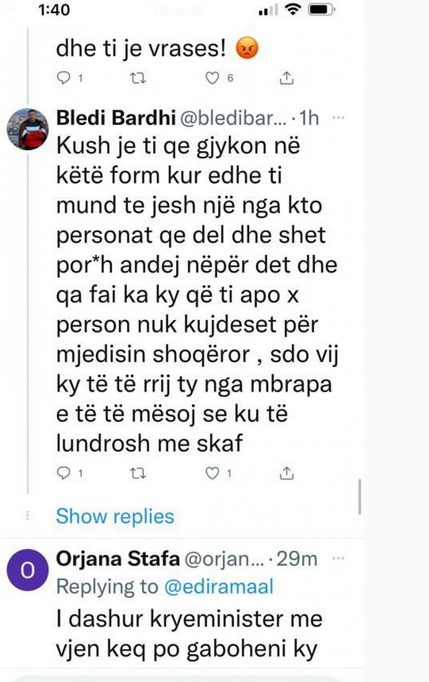Like the top tweet with 6 likes
The height and width of the screenshot is (682, 429).
point(212,78)
